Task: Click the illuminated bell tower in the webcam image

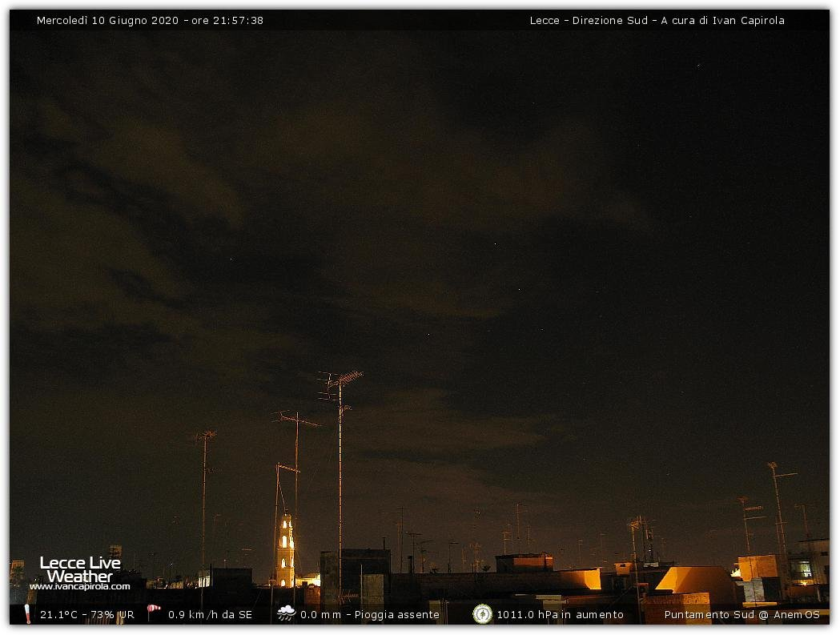Action: tap(286, 551)
